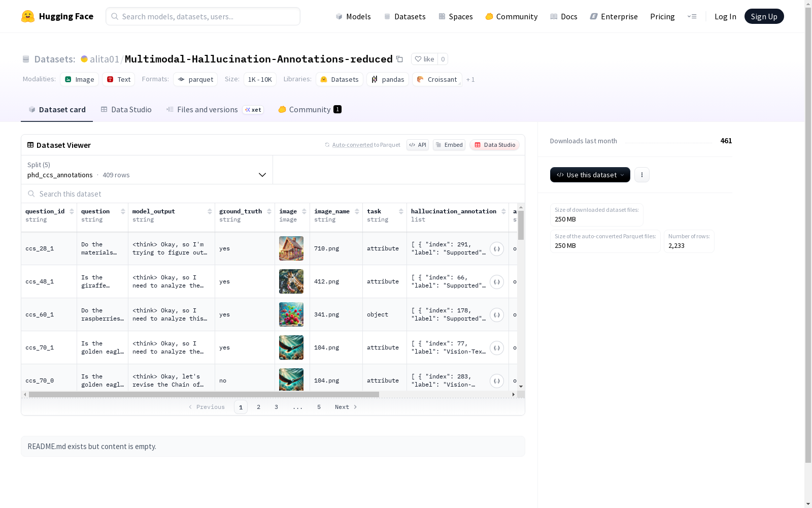Select the Datasets library tag
812x508 pixels.
(340, 79)
